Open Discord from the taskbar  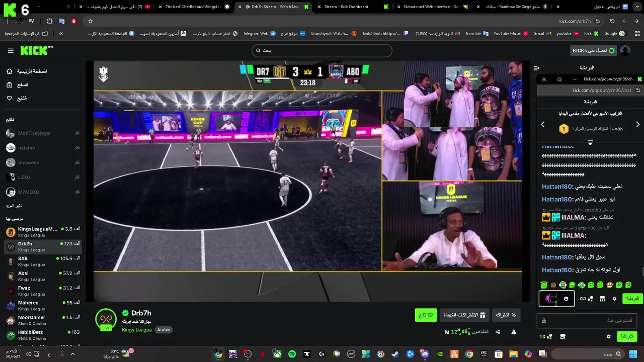coord(425,354)
